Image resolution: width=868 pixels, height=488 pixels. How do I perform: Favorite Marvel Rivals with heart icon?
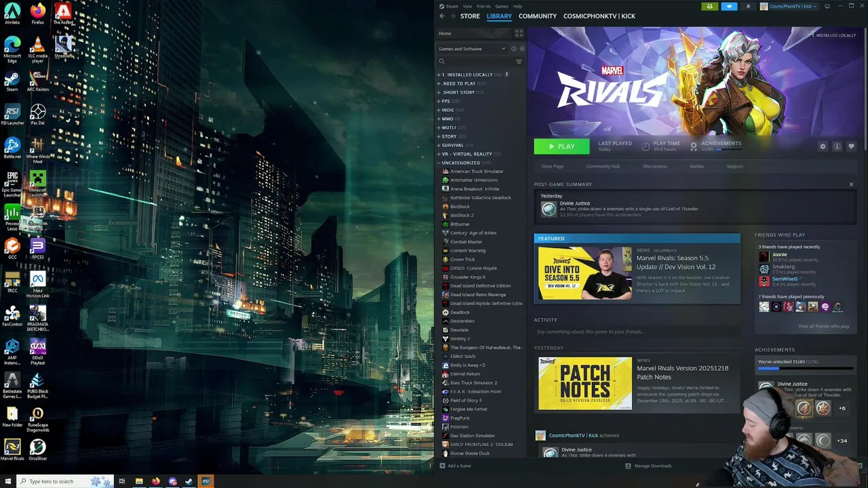[x=851, y=146]
